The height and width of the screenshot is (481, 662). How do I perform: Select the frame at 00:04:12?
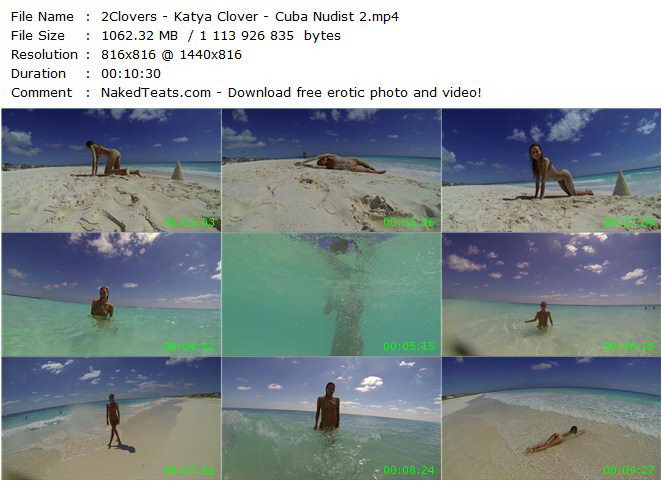[111, 294]
